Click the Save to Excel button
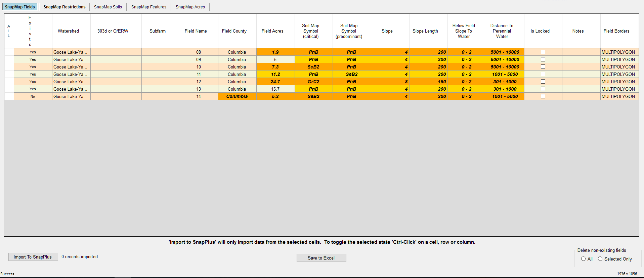 (321, 258)
